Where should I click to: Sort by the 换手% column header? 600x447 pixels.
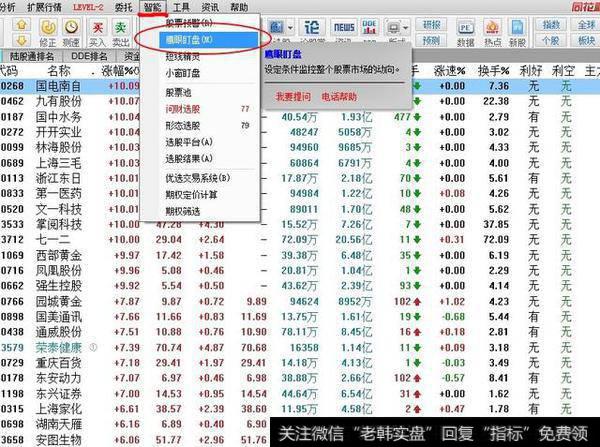click(x=493, y=71)
